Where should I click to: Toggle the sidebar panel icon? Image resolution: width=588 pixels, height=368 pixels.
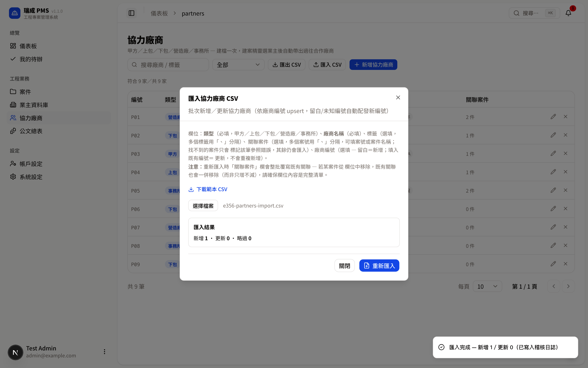[x=131, y=13]
